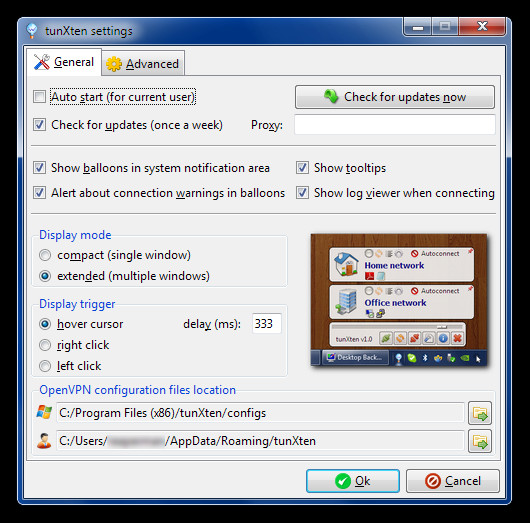This screenshot has height=523, width=530.
Task: Click the display mode preview image
Action: (x=399, y=300)
